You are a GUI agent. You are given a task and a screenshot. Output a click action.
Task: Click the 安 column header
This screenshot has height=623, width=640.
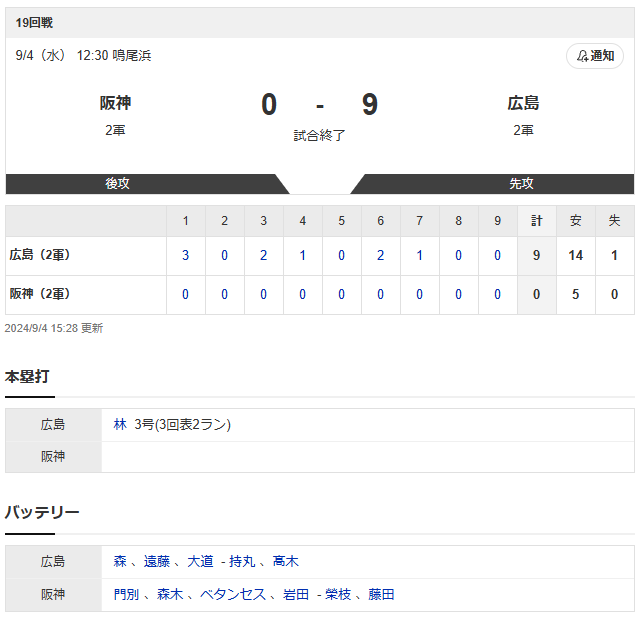(x=576, y=221)
